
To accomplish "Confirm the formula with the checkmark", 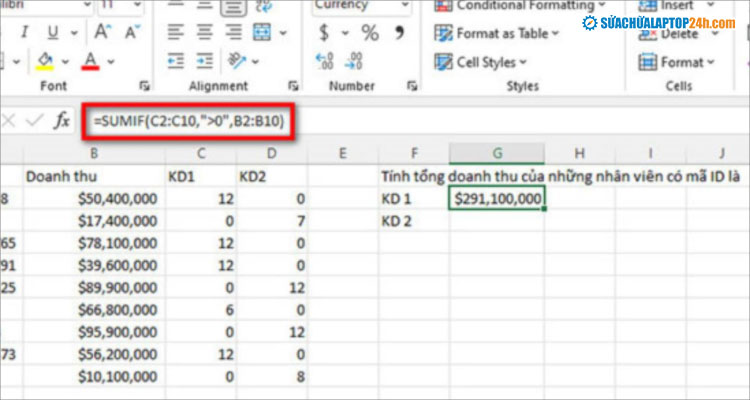I will tap(34, 121).
